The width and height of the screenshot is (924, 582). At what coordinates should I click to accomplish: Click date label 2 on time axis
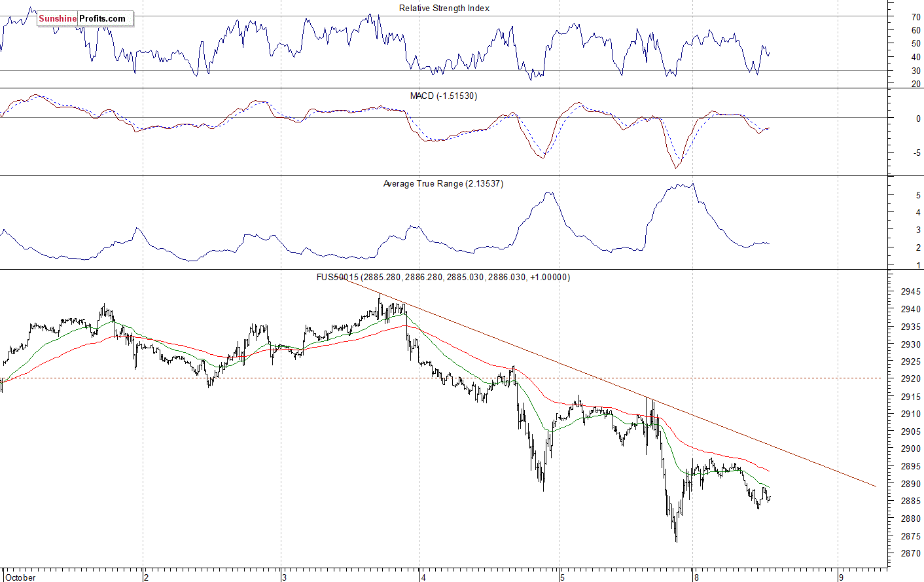tap(147, 577)
